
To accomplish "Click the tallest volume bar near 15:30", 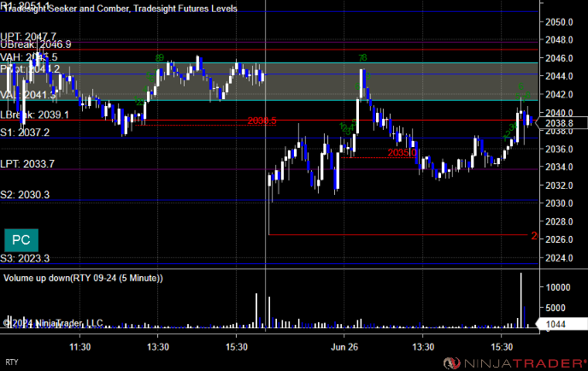I will tap(520, 300).
